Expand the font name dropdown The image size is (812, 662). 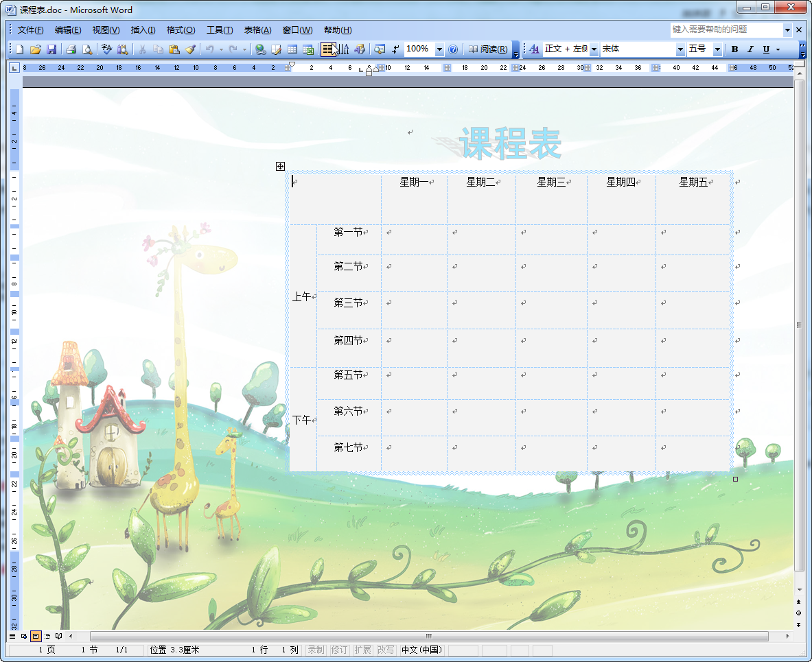[x=680, y=49]
